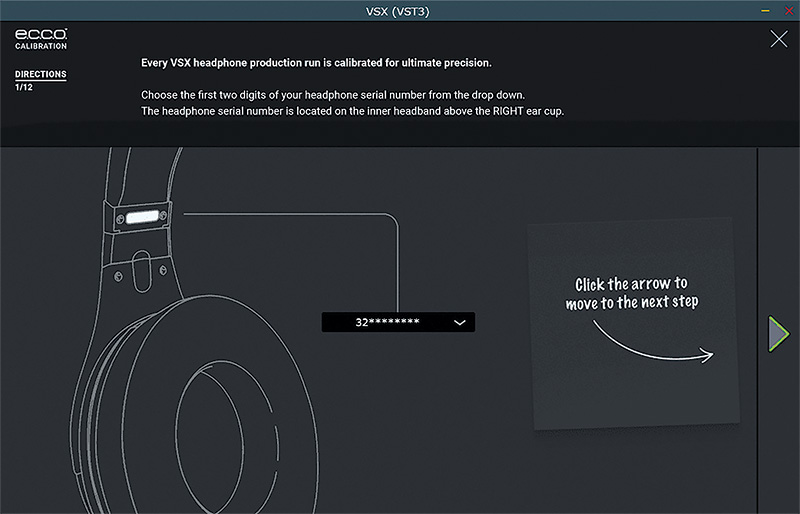Viewport: 800px width, 514px height.
Task: Click the ECCO Calibration logo
Action: pos(41,39)
